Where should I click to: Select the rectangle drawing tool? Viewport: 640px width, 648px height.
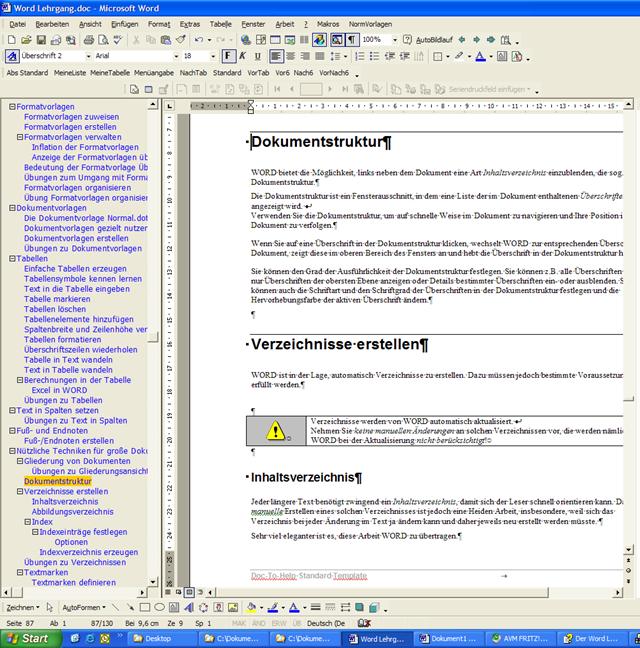[144, 607]
